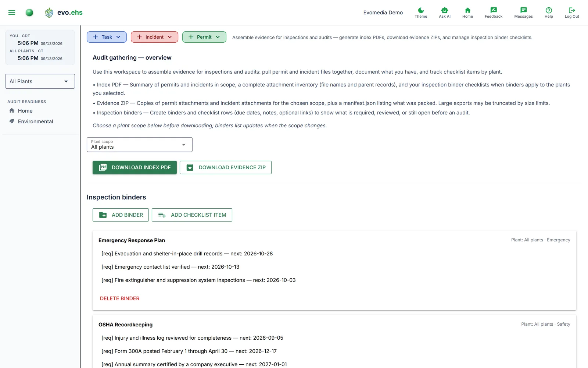This screenshot has width=588, height=368.
Task: Open Messages
Action: coord(523,13)
